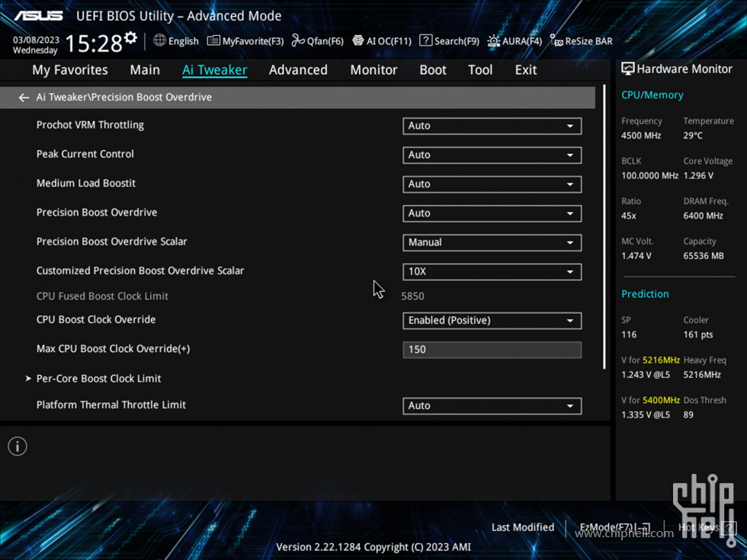The height and width of the screenshot is (560, 747).
Task: Click the settings list scrollbar
Action: pos(604,227)
